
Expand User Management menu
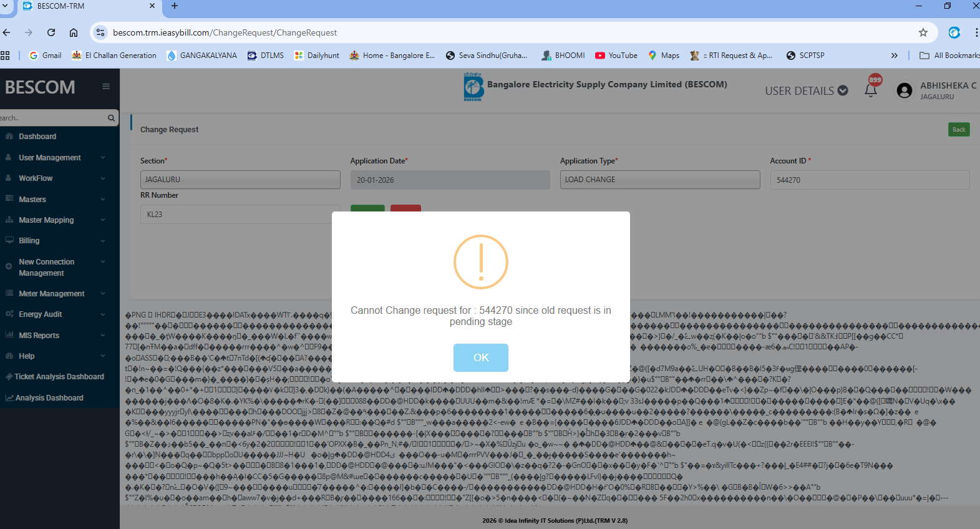50,158
